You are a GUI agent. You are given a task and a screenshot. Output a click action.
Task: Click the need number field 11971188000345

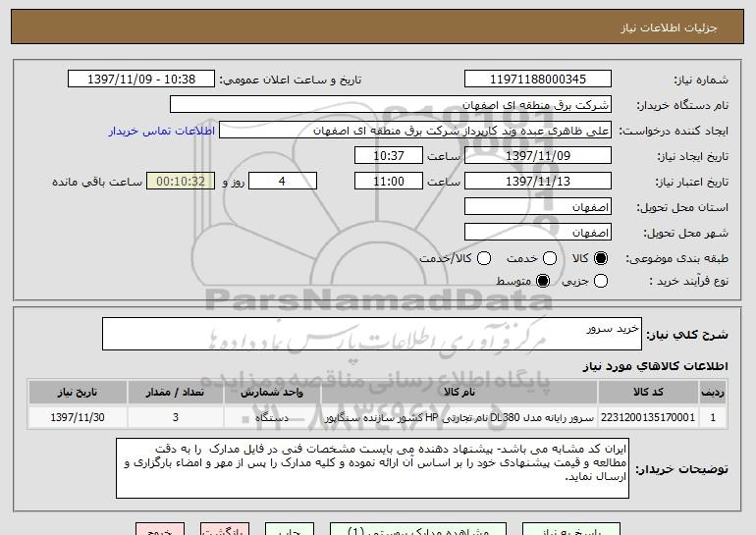[x=538, y=80]
